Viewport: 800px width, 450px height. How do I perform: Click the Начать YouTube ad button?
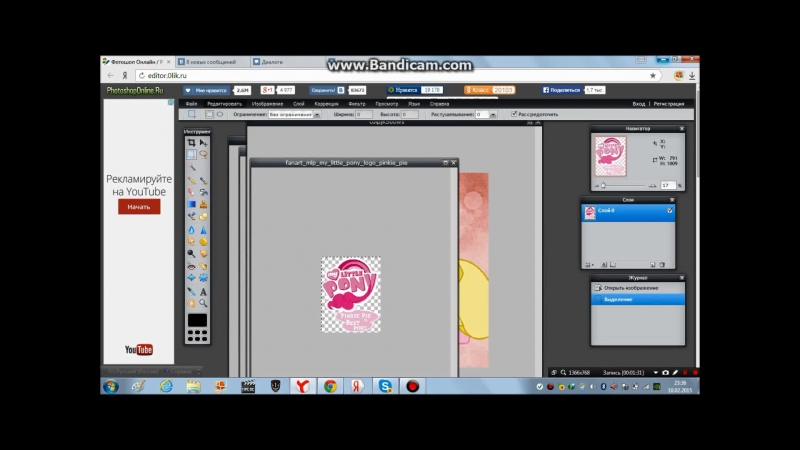pos(139,207)
